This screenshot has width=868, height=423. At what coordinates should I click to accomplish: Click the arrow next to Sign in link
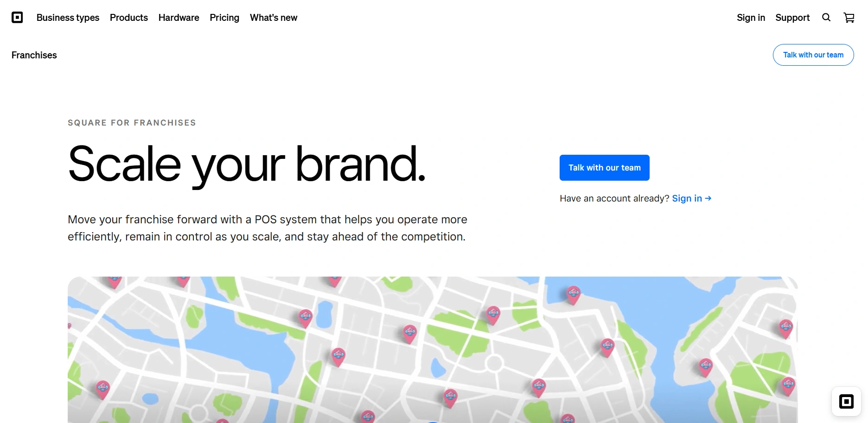point(708,198)
